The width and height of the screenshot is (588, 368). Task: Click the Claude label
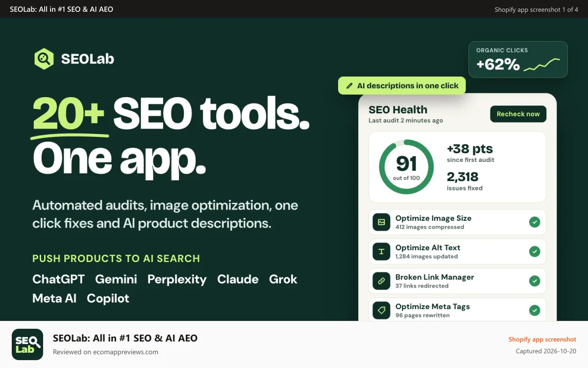238,279
